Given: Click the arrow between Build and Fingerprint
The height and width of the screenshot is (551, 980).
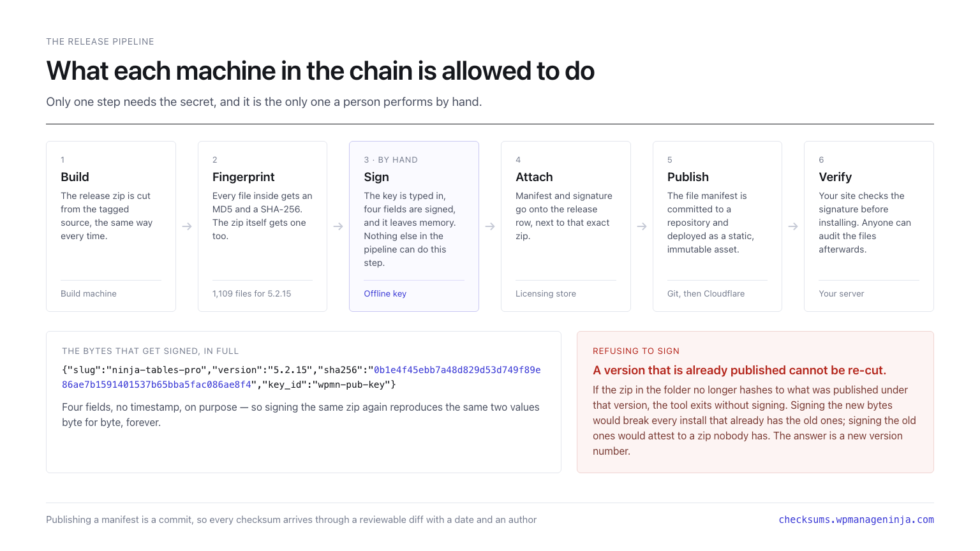Looking at the screenshot, I should click(x=187, y=226).
